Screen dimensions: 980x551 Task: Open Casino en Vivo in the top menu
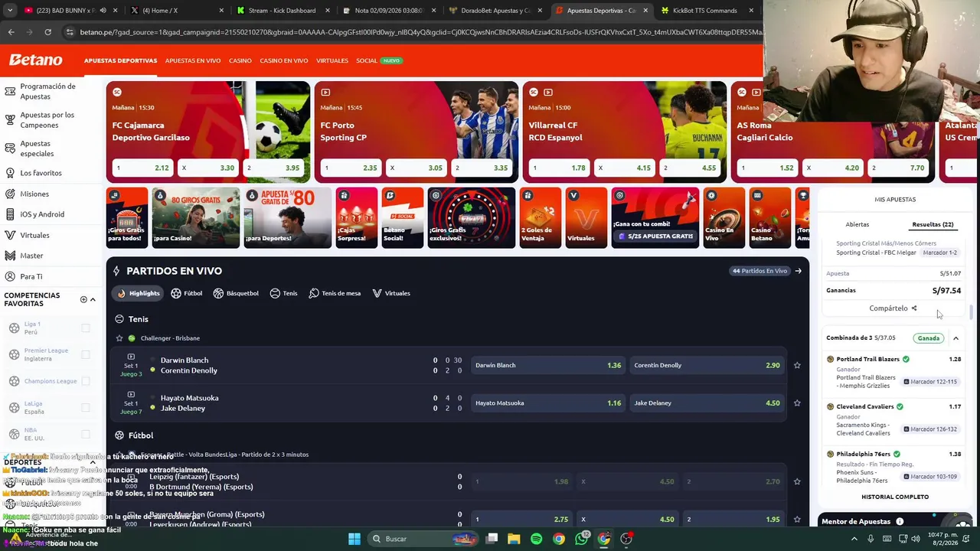click(x=284, y=60)
